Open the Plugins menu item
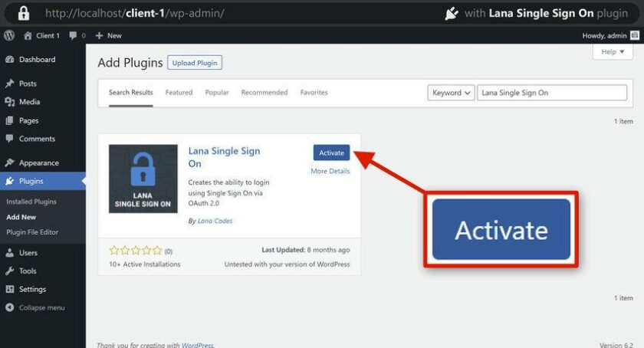 click(43, 181)
